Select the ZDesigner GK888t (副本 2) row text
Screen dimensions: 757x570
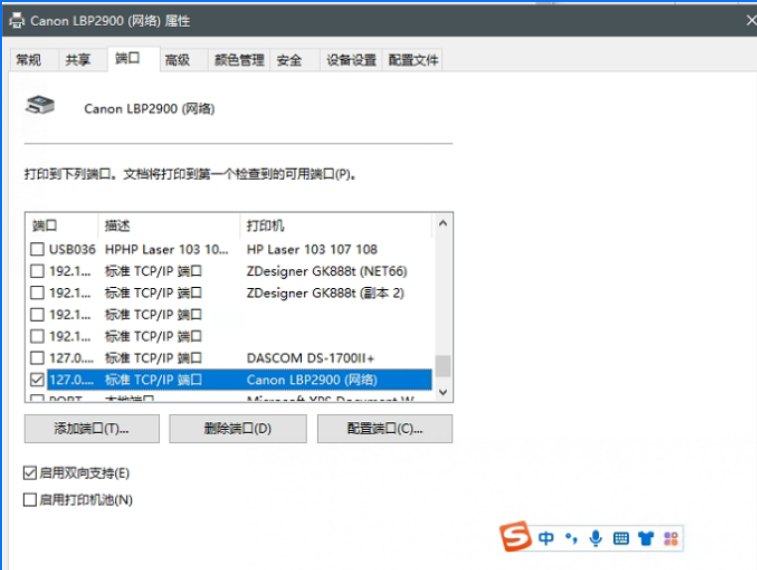click(x=325, y=292)
